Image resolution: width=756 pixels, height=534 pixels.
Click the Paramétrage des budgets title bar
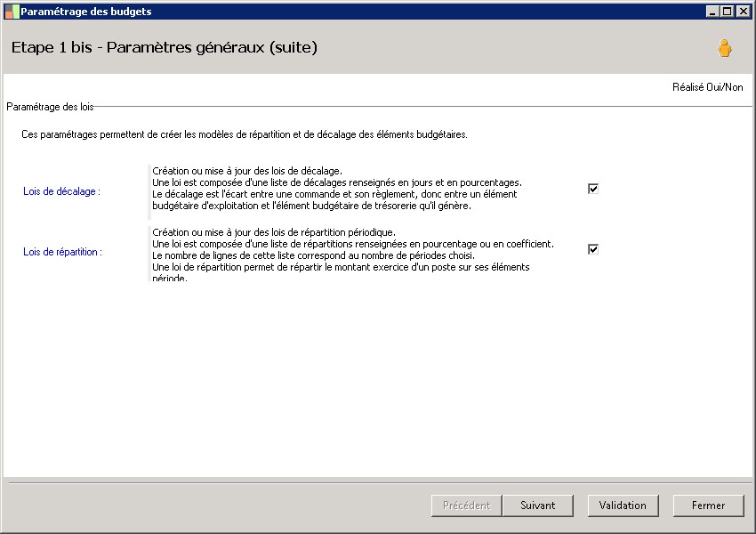pos(356,12)
